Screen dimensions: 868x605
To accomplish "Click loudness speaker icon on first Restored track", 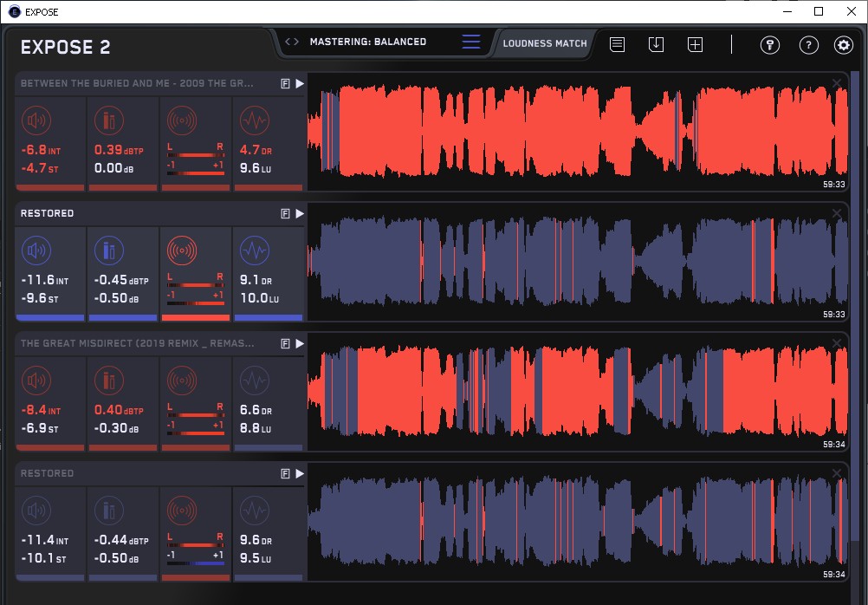I will click(x=38, y=251).
